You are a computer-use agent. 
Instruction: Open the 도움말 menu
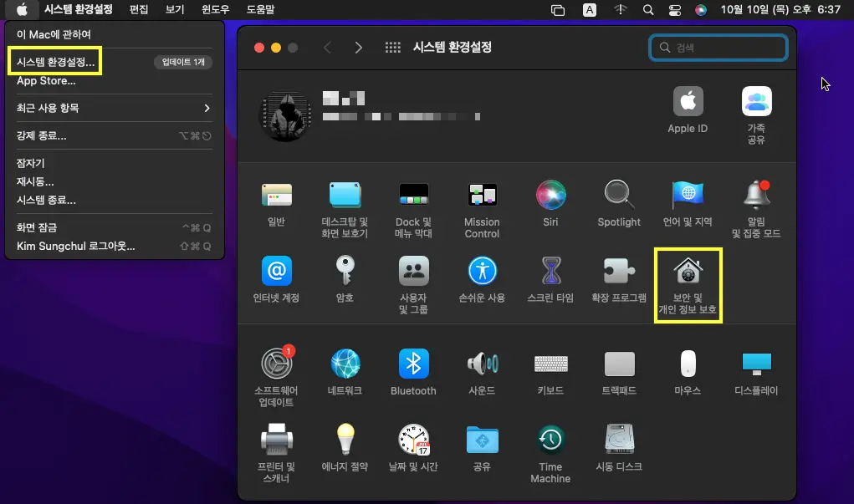[x=259, y=9]
